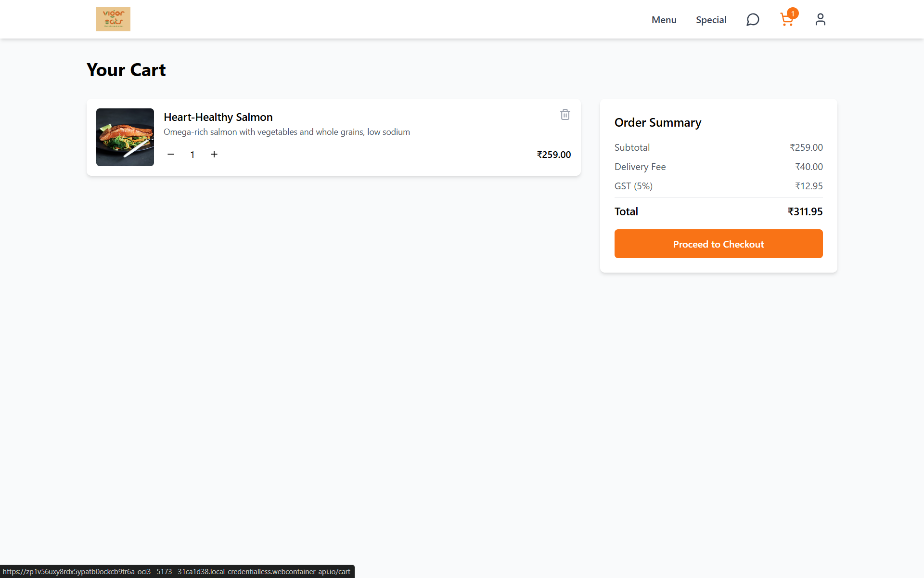Open the Special nav item
Screen dimensions: 924x578
pyautogui.click(x=711, y=20)
